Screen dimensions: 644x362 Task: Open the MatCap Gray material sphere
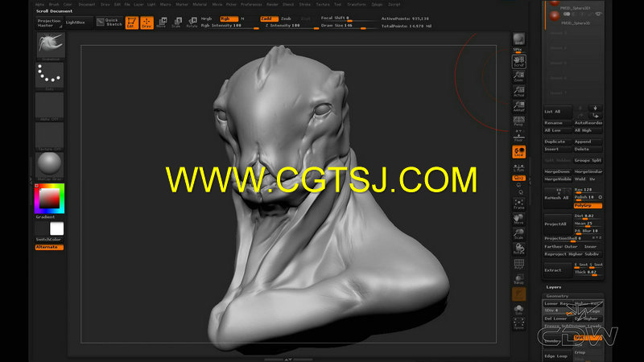pos(49,165)
